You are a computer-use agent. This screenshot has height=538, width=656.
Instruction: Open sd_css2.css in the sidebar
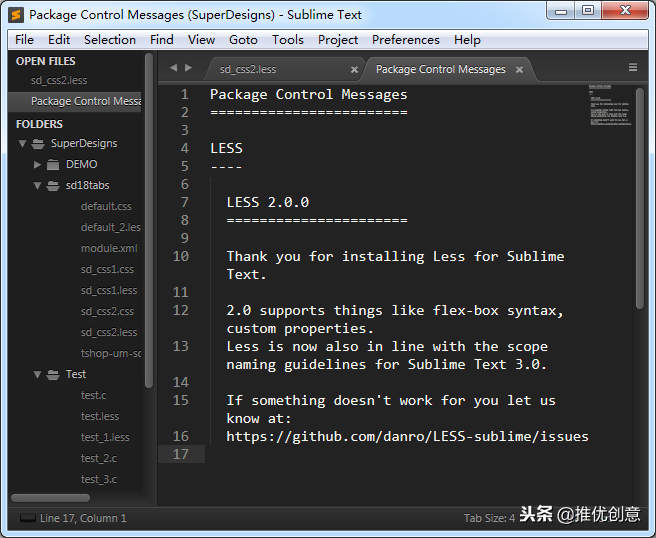(107, 311)
